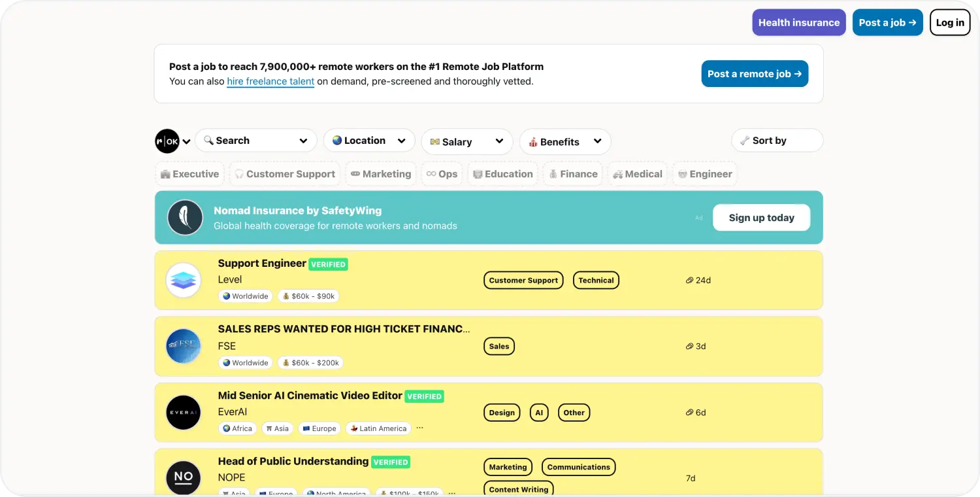This screenshot has width=980, height=497.
Task: Filter jobs by Medical category
Action: click(x=638, y=174)
